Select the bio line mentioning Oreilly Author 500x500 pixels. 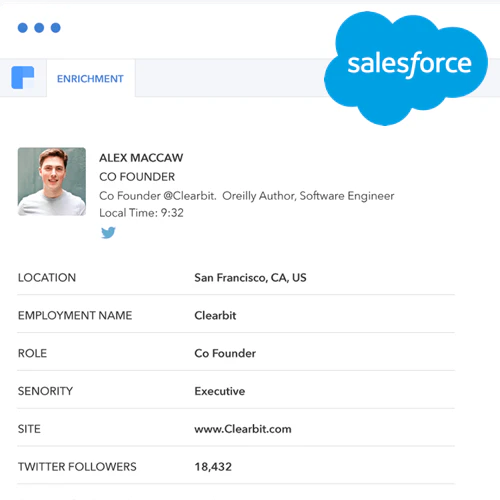(x=247, y=196)
